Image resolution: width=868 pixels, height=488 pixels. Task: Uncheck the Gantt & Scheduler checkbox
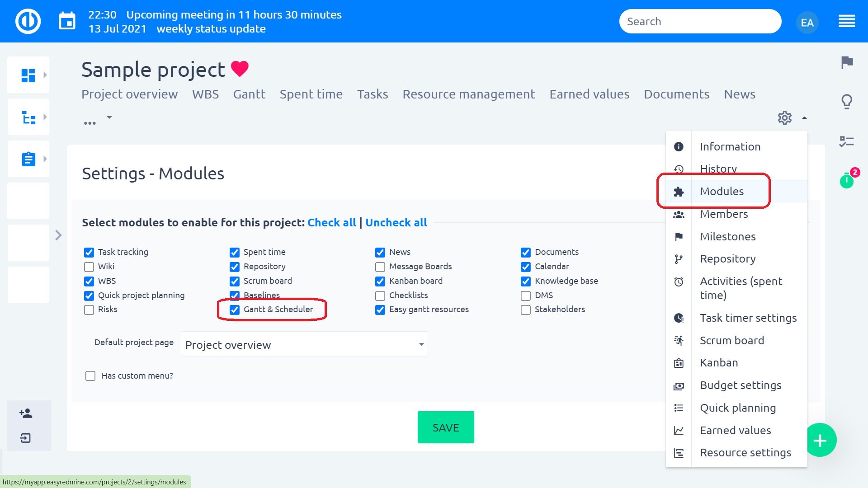235,310
